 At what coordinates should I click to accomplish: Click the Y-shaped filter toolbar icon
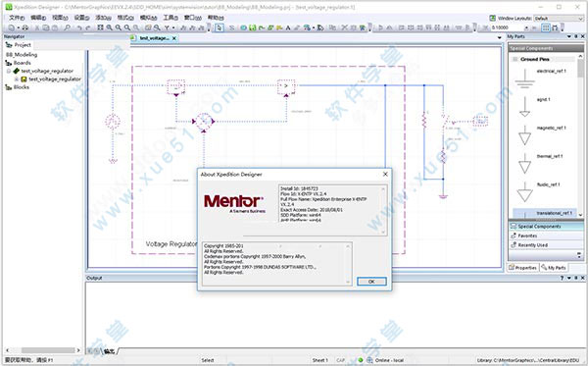tap(167, 27)
